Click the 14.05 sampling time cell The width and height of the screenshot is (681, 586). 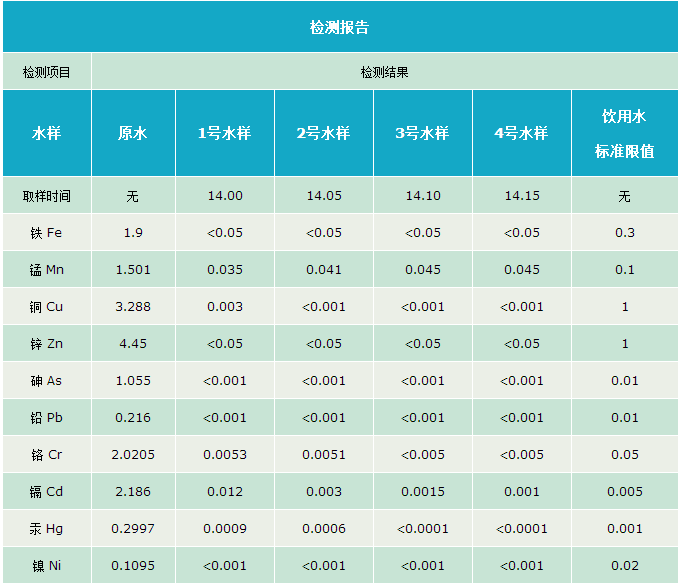[323, 196]
